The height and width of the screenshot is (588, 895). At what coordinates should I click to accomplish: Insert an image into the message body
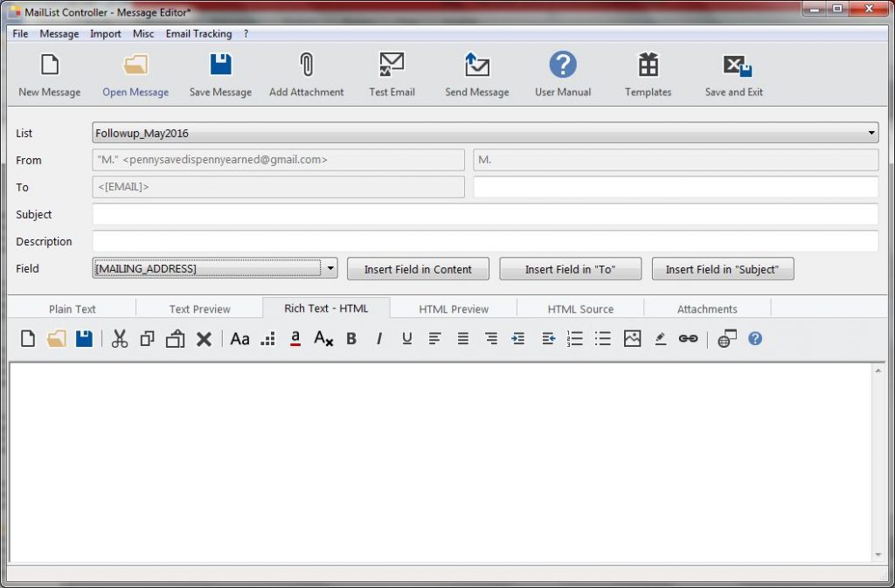(x=632, y=338)
